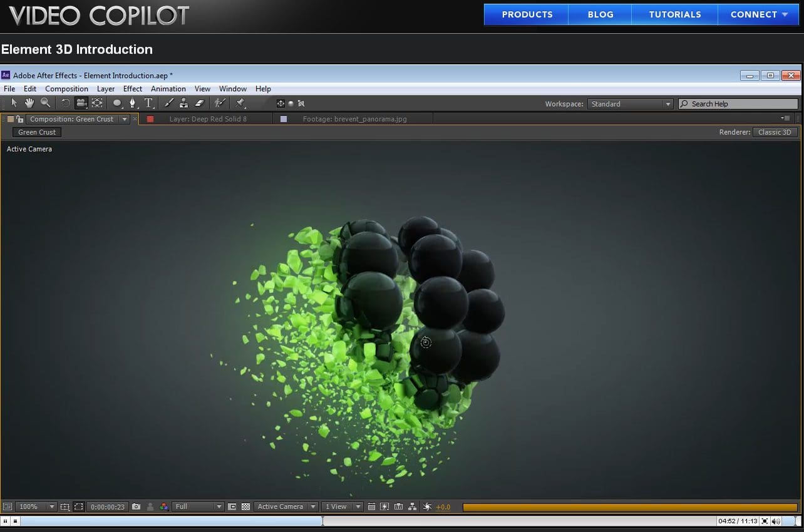This screenshot has height=532, width=804.
Task: Select the Zoom magnifier tool
Action: click(45, 103)
